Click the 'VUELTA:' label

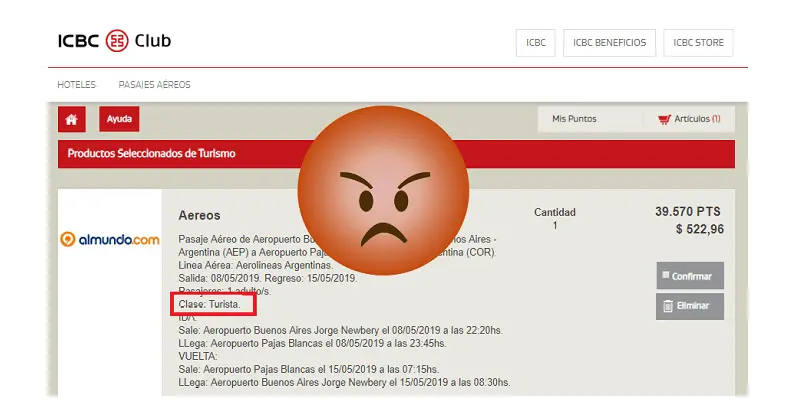pos(198,356)
